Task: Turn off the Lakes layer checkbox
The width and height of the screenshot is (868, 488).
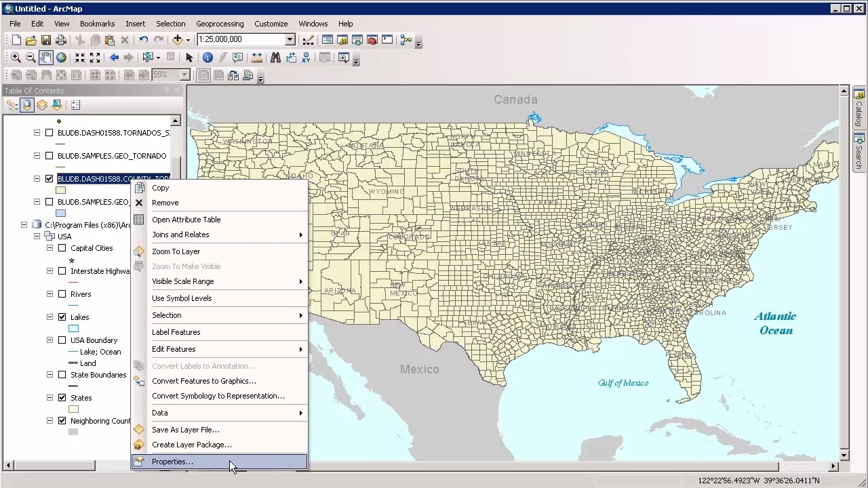Action: (x=62, y=317)
